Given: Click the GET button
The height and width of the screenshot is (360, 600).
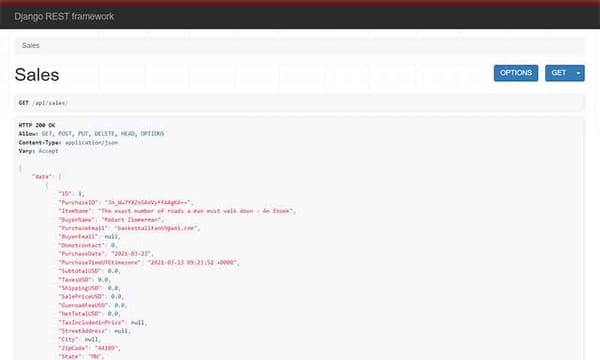Looking at the screenshot, I should click(559, 73).
